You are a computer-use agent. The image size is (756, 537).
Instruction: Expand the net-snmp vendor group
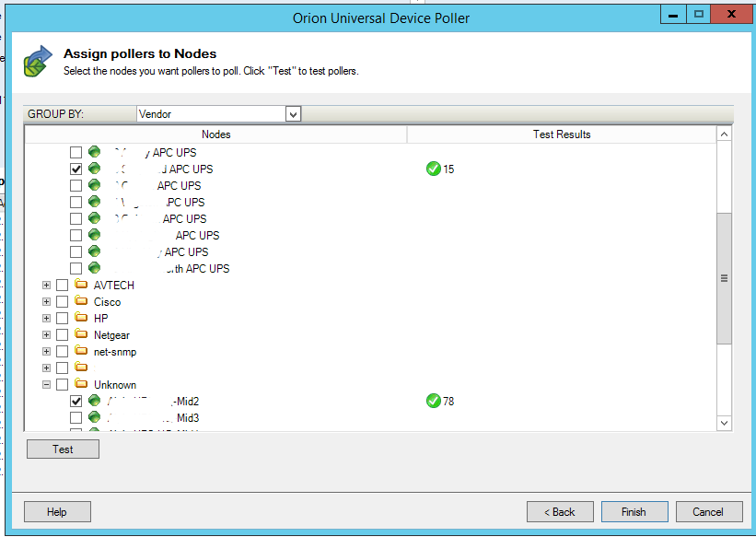[x=46, y=351]
